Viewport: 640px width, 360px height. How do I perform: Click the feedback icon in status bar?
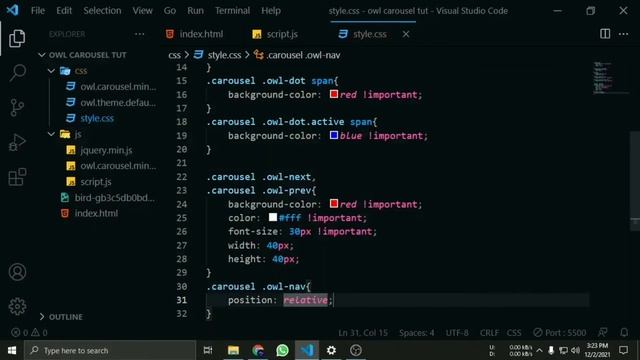(x=602, y=333)
